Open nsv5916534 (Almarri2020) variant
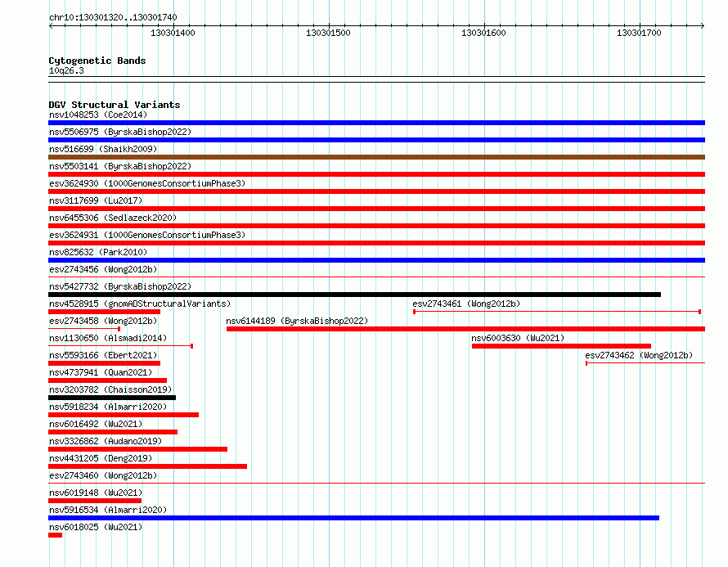Screen dimensions: 728x567 (x=108, y=510)
